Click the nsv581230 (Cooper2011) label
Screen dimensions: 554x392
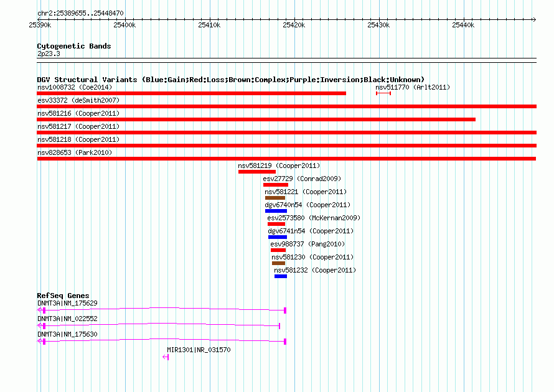(x=312, y=257)
